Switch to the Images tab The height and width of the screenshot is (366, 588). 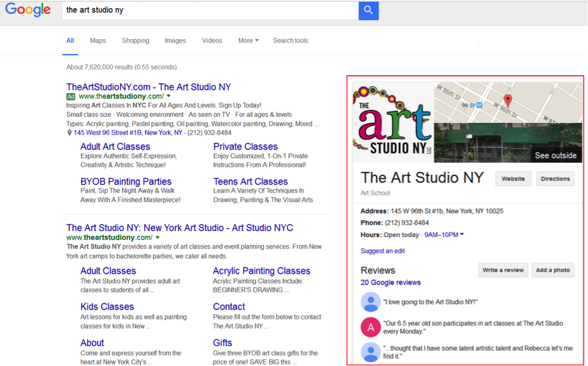pos(175,41)
